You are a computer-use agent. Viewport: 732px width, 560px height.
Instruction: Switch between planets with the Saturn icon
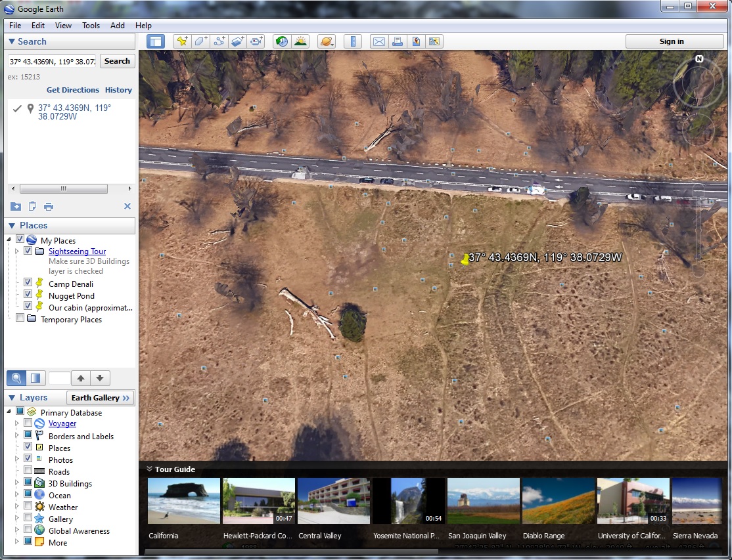[x=327, y=41]
